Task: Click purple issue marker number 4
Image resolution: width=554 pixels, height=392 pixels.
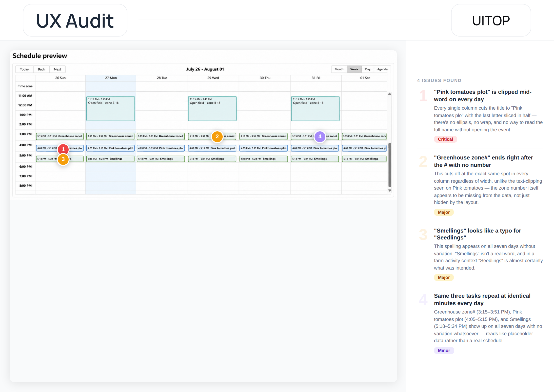Action: point(320,137)
